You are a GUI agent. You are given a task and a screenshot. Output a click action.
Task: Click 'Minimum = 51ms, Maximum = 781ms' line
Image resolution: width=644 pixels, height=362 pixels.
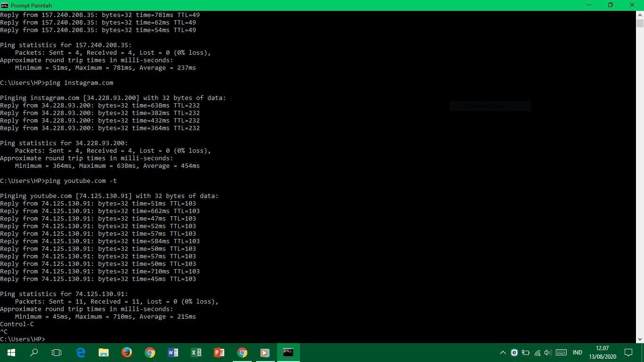tap(106, 68)
